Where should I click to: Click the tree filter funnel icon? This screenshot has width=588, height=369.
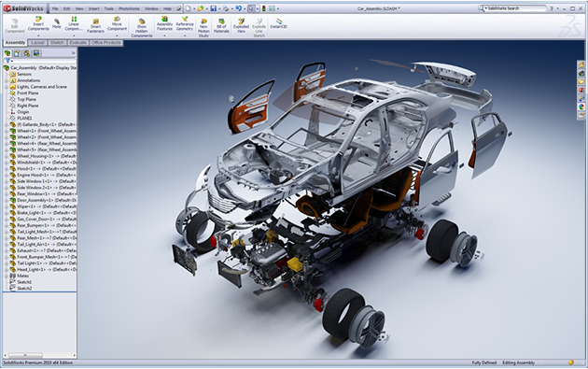7,61
